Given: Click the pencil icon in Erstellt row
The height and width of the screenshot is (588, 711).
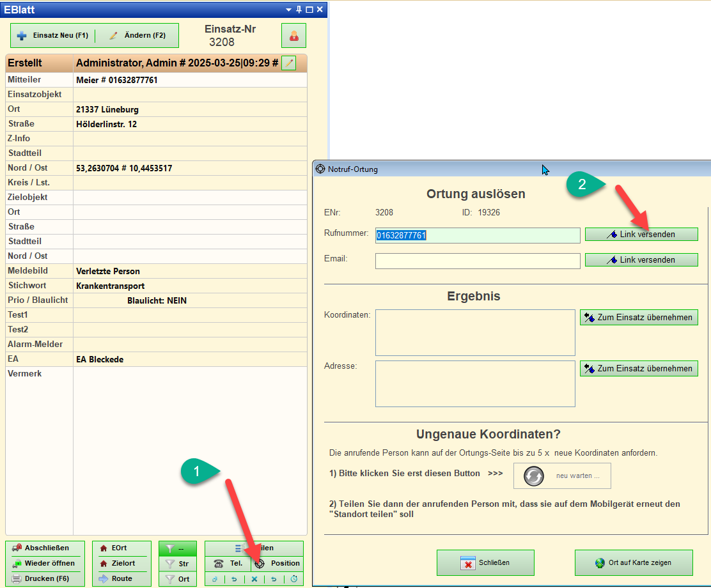Looking at the screenshot, I should (289, 63).
